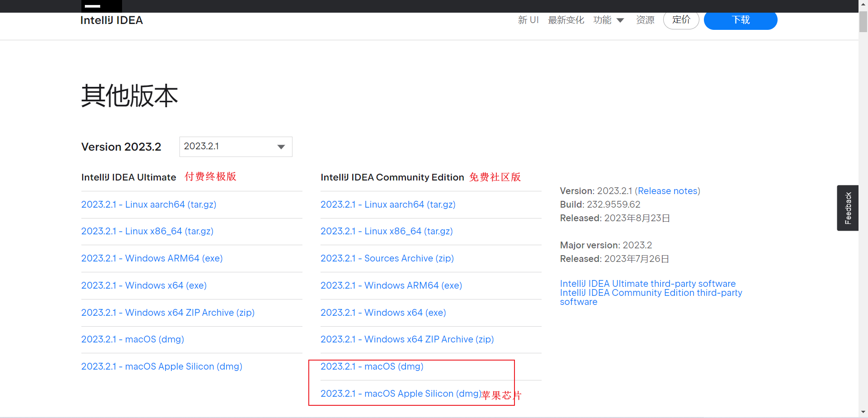Click the 其他版本 page heading

[x=130, y=95]
